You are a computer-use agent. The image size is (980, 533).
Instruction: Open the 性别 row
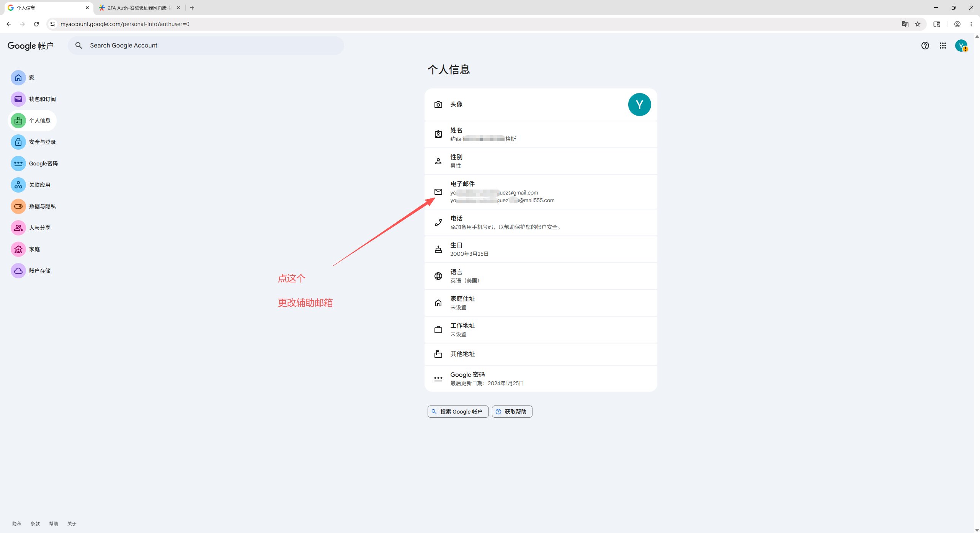pos(541,161)
